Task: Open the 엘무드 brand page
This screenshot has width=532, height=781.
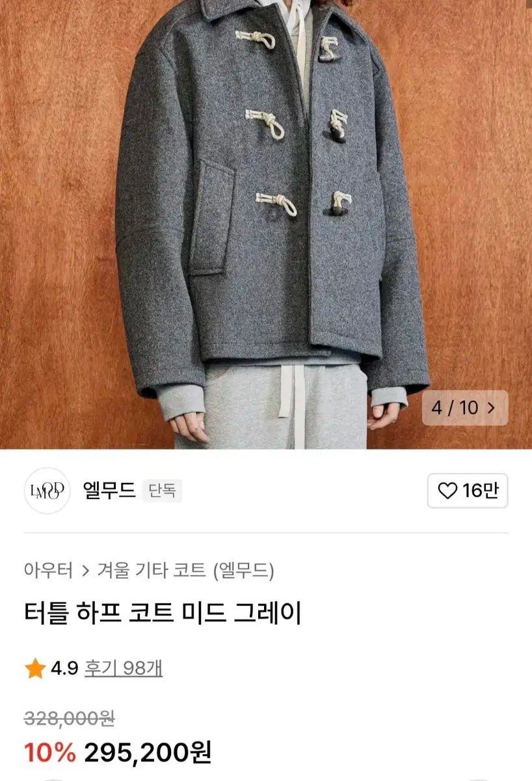Action: [109, 490]
